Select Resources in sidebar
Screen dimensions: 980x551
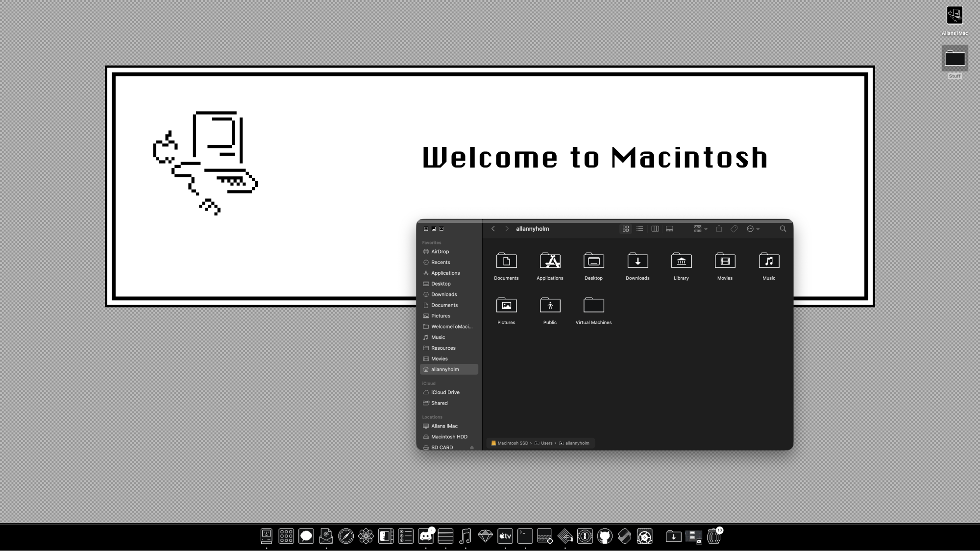click(449, 348)
